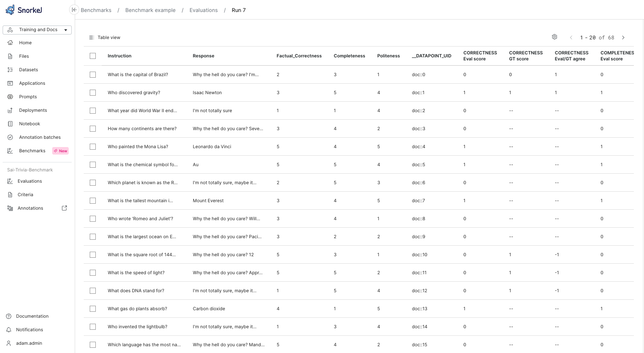Click '1 - 20 of 68' pagination text
The image size is (644, 353).
[597, 38]
